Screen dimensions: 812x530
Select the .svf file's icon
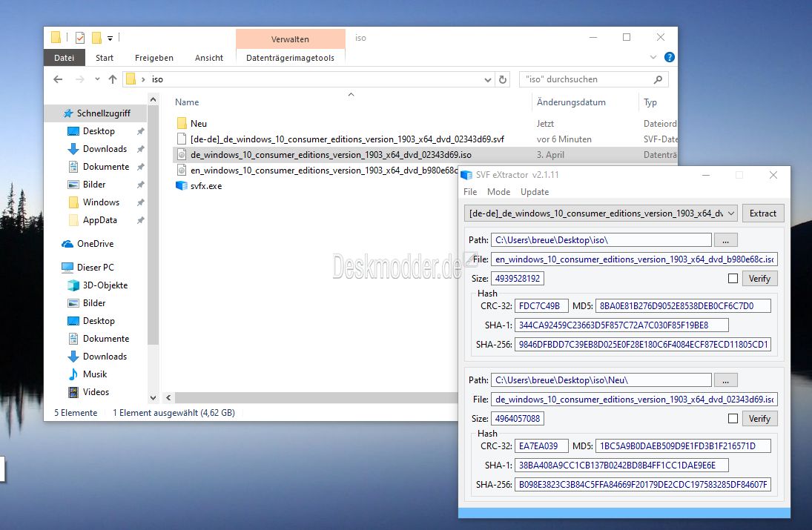(x=182, y=139)
